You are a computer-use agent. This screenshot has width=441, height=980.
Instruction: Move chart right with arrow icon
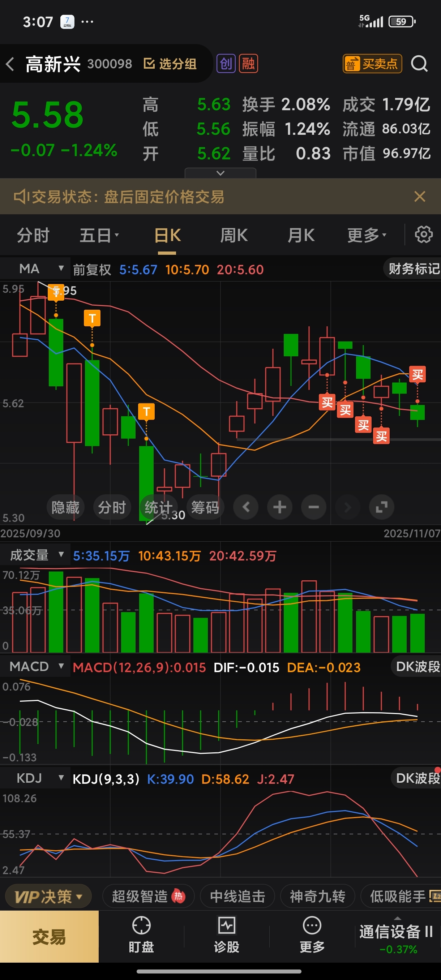click(347, 507)
